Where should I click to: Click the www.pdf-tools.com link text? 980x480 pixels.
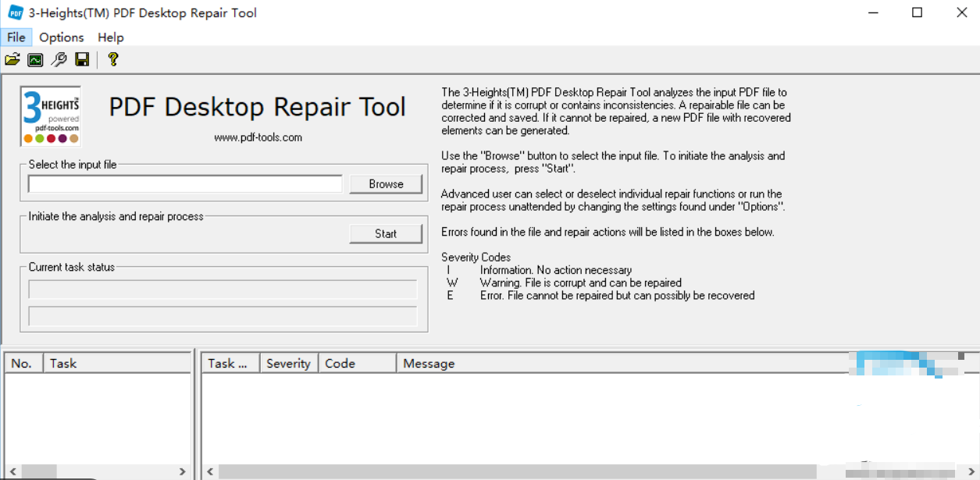coord(258,137)
